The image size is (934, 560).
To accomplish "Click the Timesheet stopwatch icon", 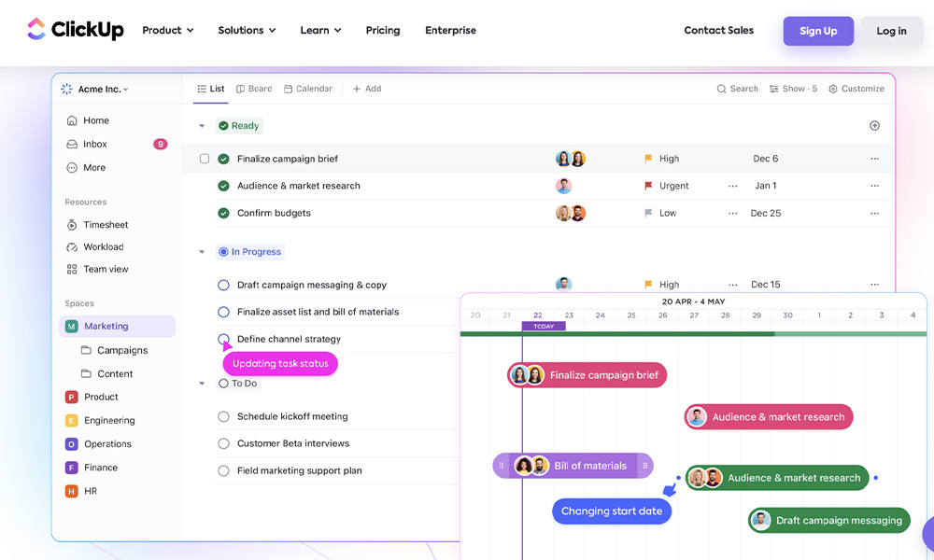I will (x=72, y=225).
